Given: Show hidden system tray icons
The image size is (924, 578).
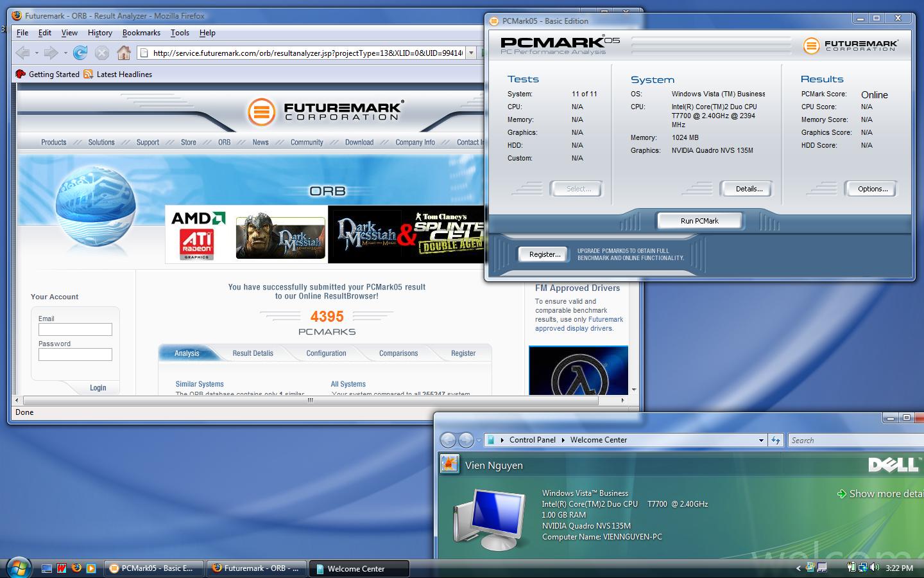Looking at the screenshot, I should click(x=798, y=568).
